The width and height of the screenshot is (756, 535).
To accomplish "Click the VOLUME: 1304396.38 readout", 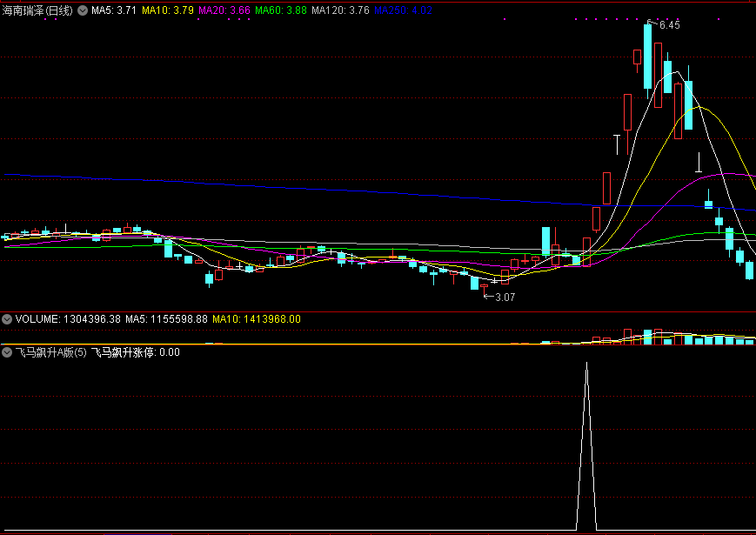I will point(68,319).
